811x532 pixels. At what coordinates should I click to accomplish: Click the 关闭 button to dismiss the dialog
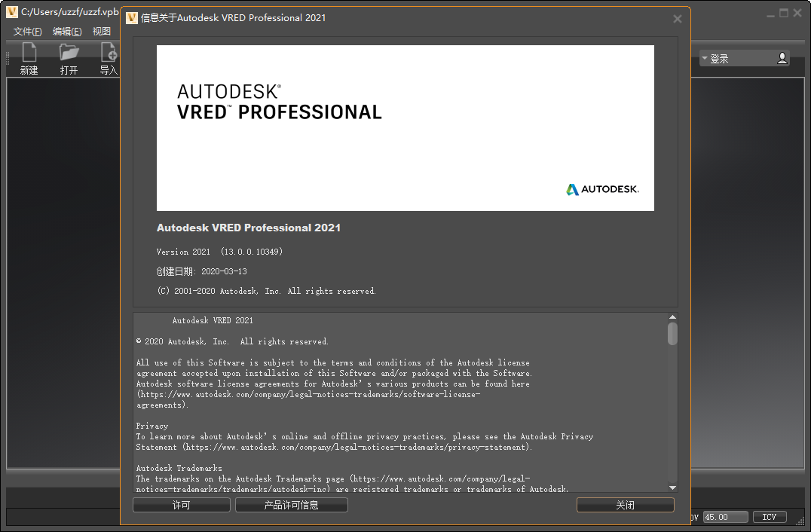tap(625, 504)
